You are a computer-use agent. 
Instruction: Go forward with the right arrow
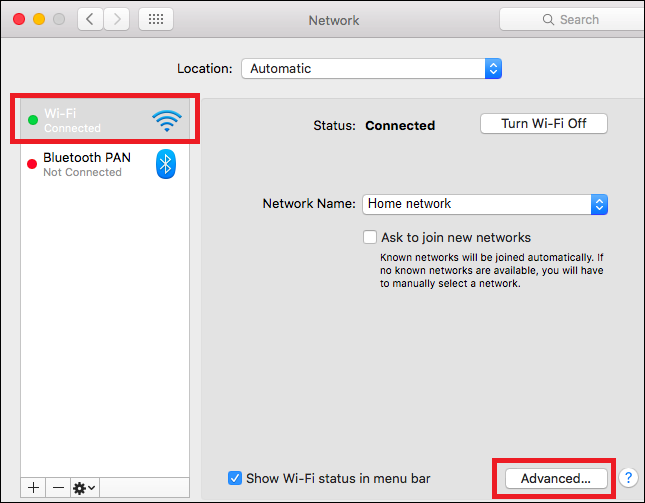point(117,19)
